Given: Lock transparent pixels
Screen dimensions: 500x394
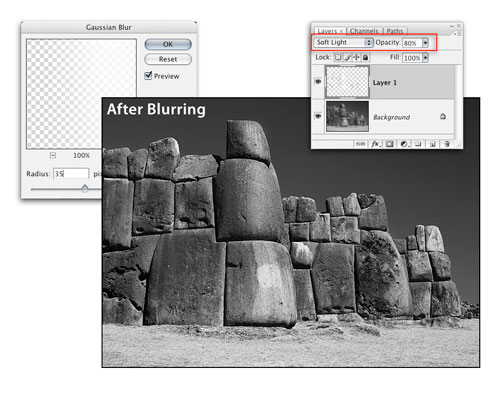Looking at the screenshot, I should (338, 57).
